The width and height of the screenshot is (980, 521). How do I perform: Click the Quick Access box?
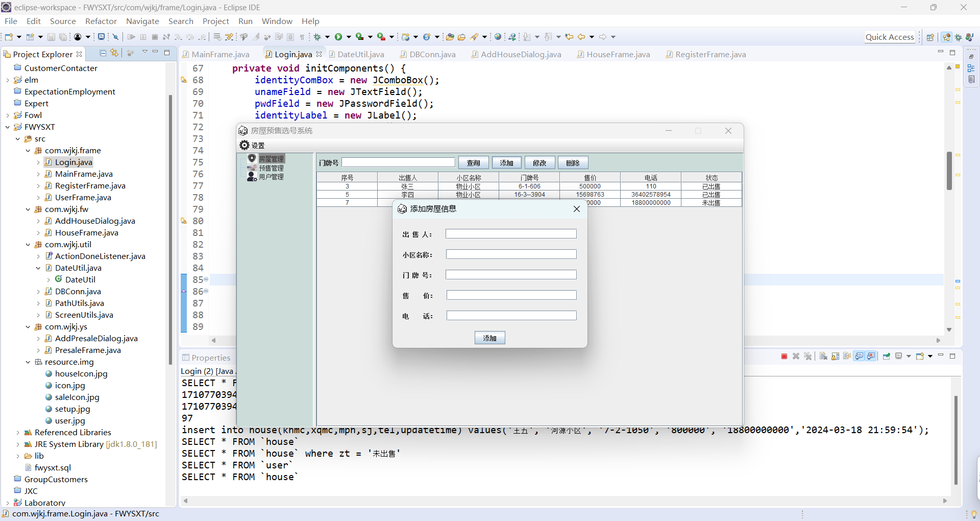click(x=890, y=37)
